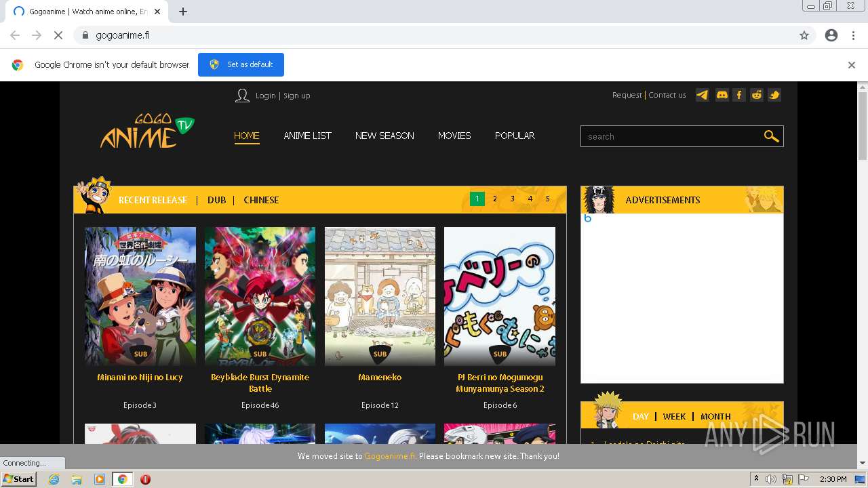868x488 pixels.
Task: Switch to the CHINESE tab
Action: [261, 200]
